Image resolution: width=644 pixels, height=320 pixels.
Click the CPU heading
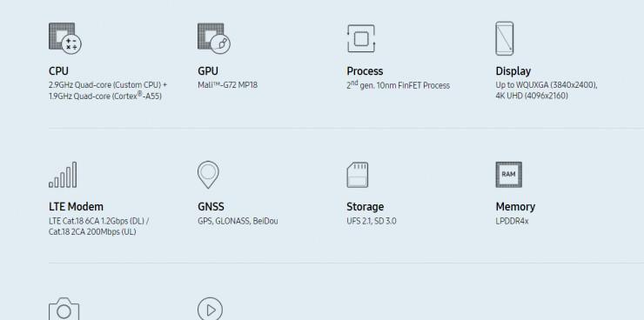58,71
